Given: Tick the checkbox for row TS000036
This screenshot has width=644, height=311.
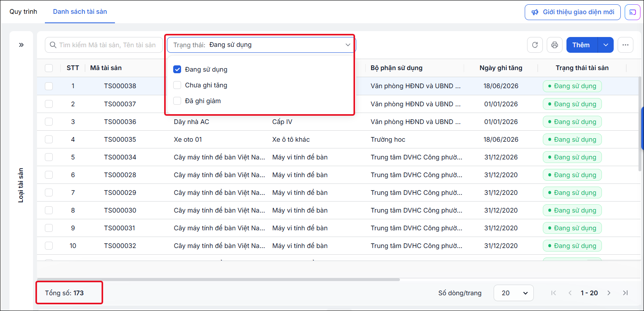Looking at the screenshot, I should pyautogui.click(x=49, y=122).
